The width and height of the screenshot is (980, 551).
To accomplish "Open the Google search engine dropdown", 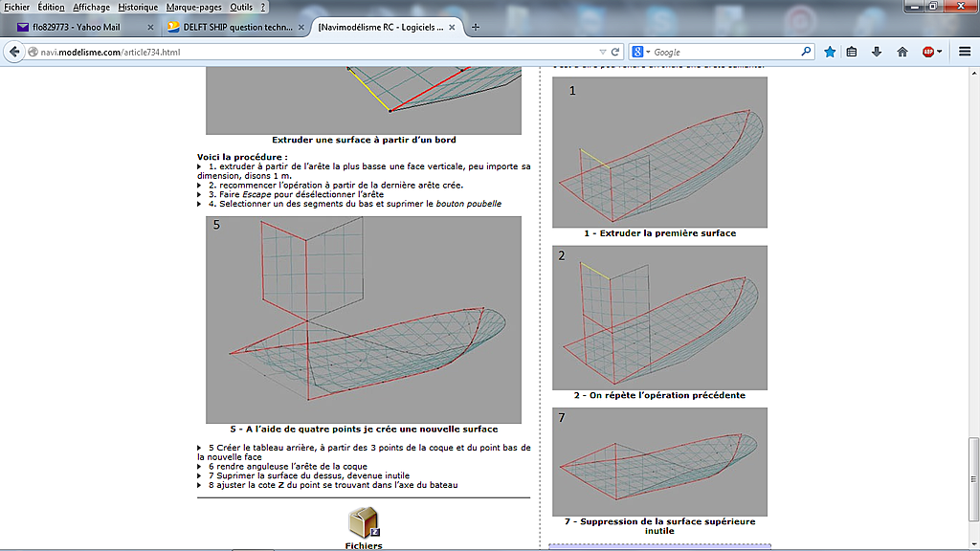I will pyautogui.click(x=640, y=52).
